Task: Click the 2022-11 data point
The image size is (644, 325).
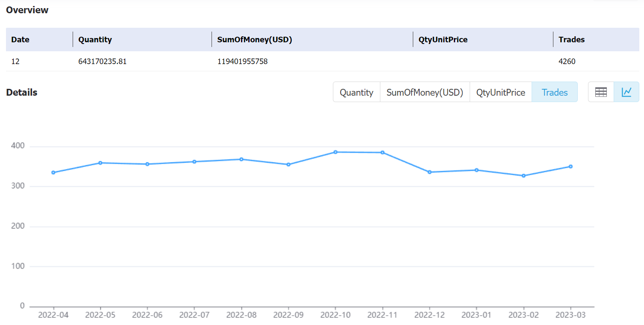Action: (x=382, y=152)
